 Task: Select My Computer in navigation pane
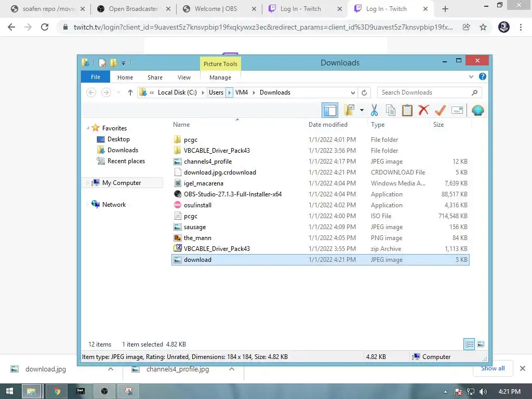[x=122, y=182]
